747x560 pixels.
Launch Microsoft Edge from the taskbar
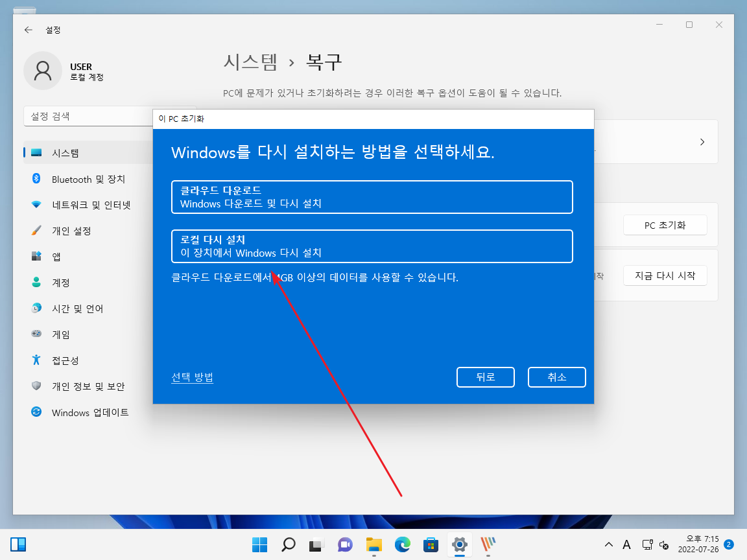[x=403, y=544]
